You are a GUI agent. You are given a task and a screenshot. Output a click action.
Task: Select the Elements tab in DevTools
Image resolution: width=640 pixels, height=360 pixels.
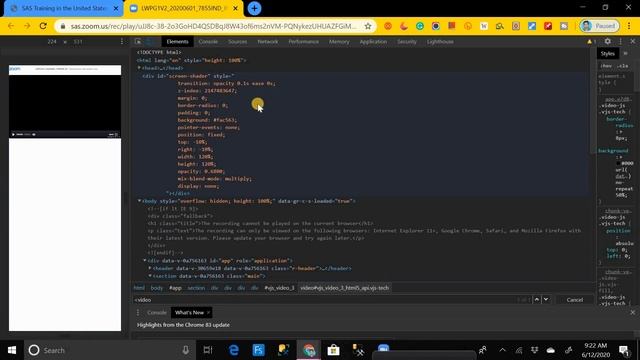coord(177,42)
